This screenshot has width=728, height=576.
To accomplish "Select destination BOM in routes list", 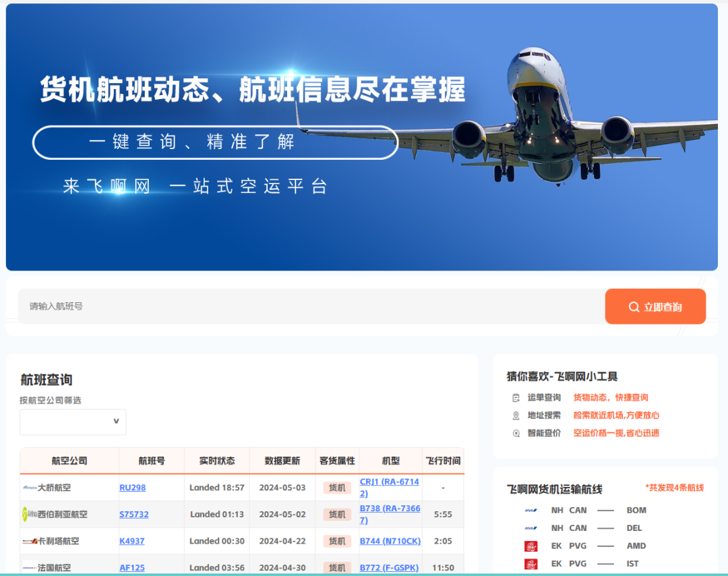I will tap(636, 511).
